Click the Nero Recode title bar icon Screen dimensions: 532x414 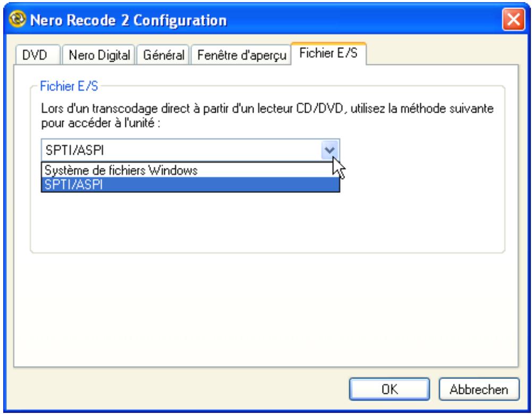tap(17, 19)
